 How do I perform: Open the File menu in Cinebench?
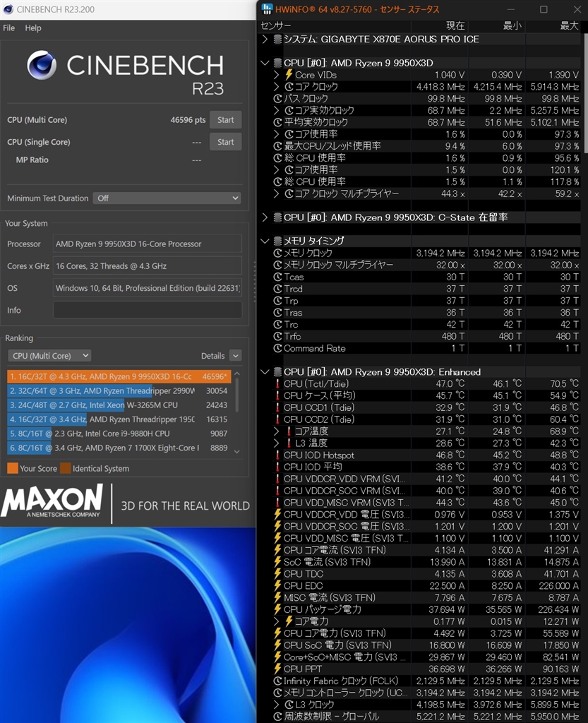click(8, 28)
